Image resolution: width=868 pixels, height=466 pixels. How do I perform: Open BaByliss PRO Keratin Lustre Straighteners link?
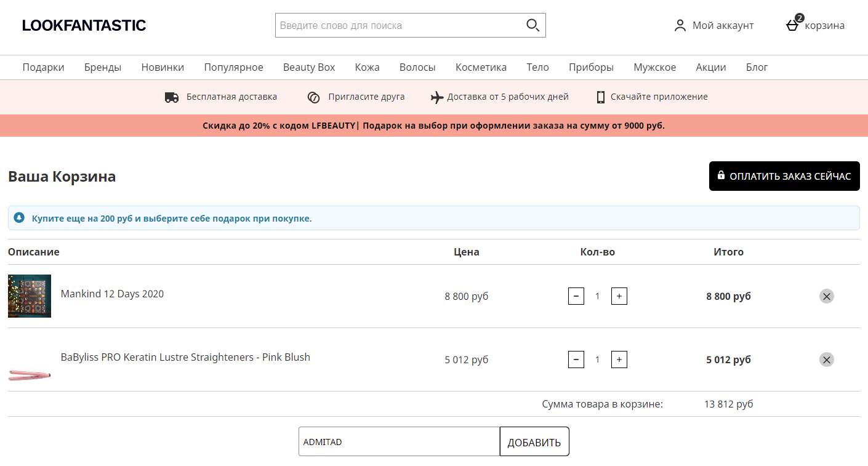185,357
